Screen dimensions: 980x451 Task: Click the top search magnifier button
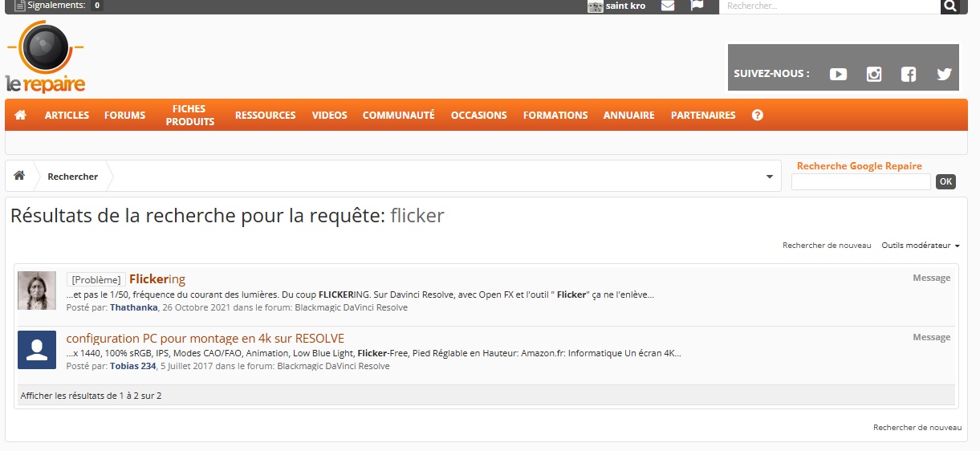(x=950, y=6)
